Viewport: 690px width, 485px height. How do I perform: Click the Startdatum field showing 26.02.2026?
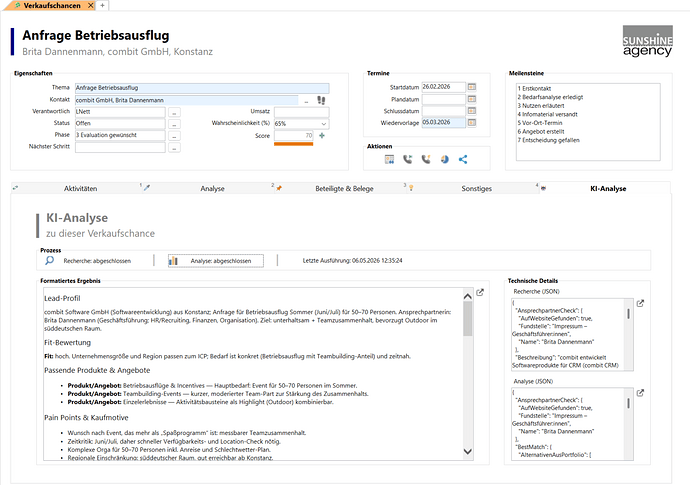(x=444, y=87)
